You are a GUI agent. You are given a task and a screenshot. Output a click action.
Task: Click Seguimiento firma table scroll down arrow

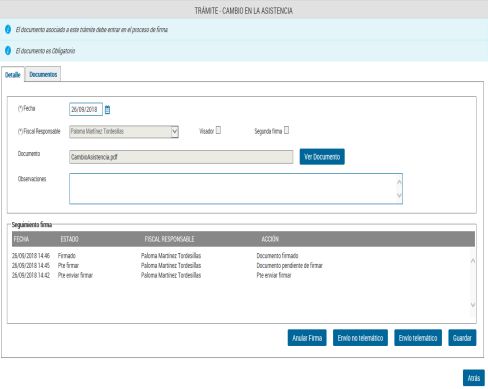[x=473, y=305]
